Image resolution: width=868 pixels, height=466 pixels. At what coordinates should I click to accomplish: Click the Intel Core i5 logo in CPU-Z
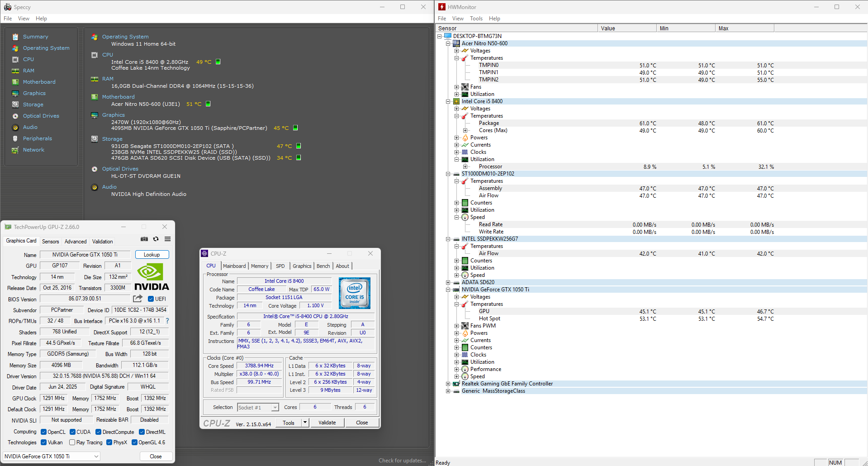click(x=355, y=293)
